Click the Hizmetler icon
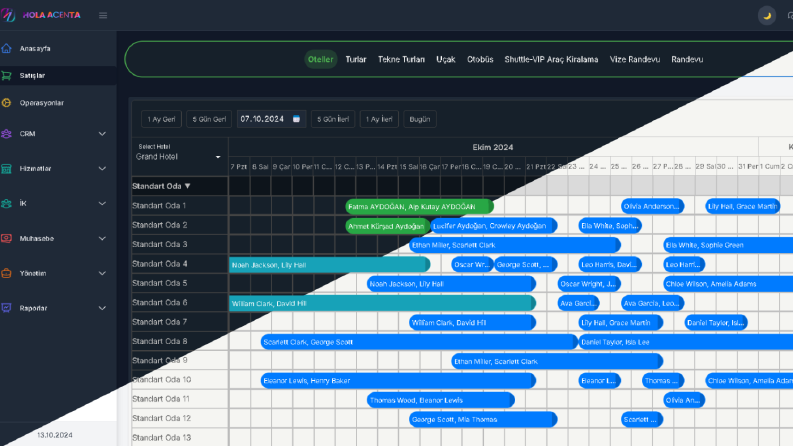This screenshot has height=446, width=793. (7, 169)
